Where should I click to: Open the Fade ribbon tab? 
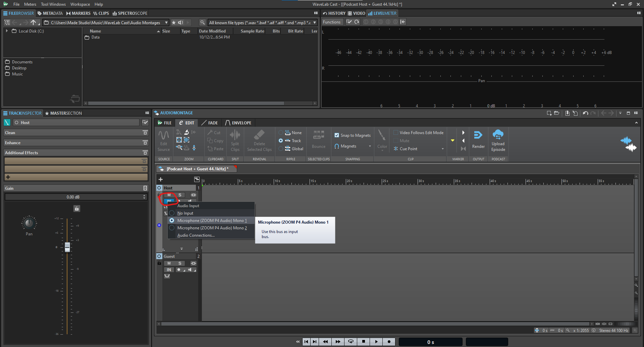pos(210,123)
